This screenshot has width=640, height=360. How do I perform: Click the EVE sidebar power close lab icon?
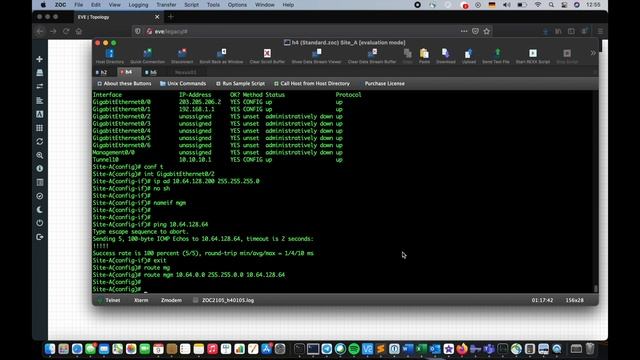pyautogui.click(x=40, y=223)
